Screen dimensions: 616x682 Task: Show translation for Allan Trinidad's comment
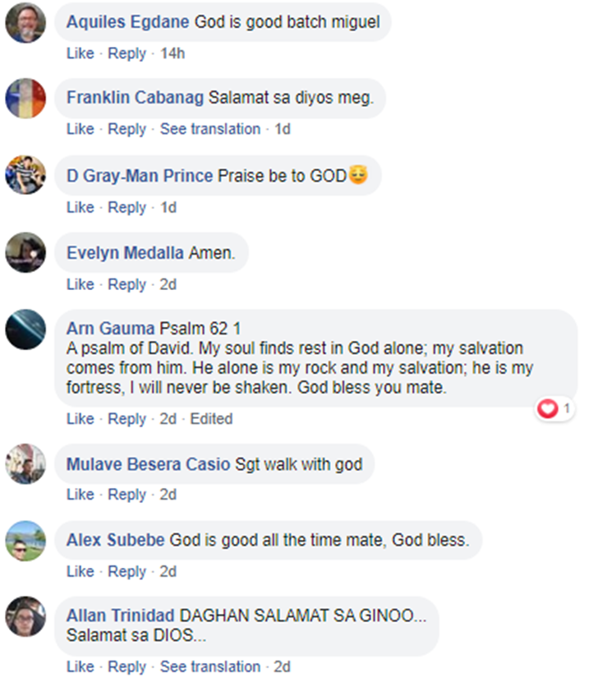(210, 666)
